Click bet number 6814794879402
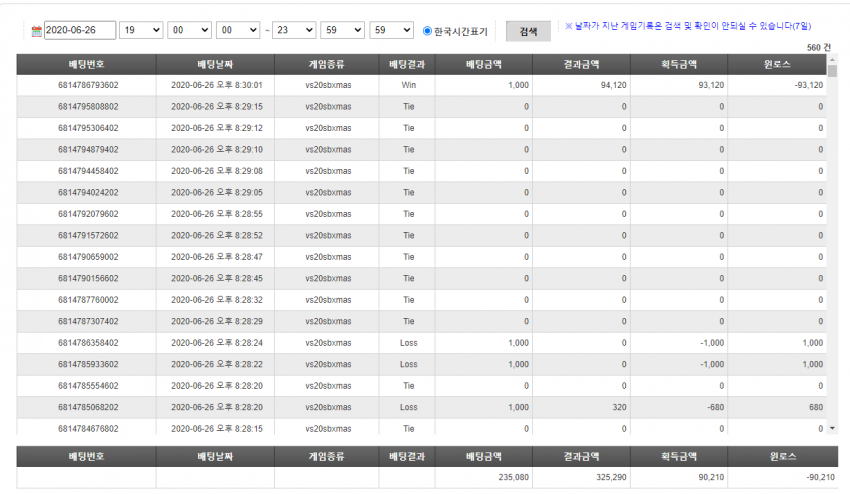This screenshot has height=494, width=850. [x=88, y=150]
